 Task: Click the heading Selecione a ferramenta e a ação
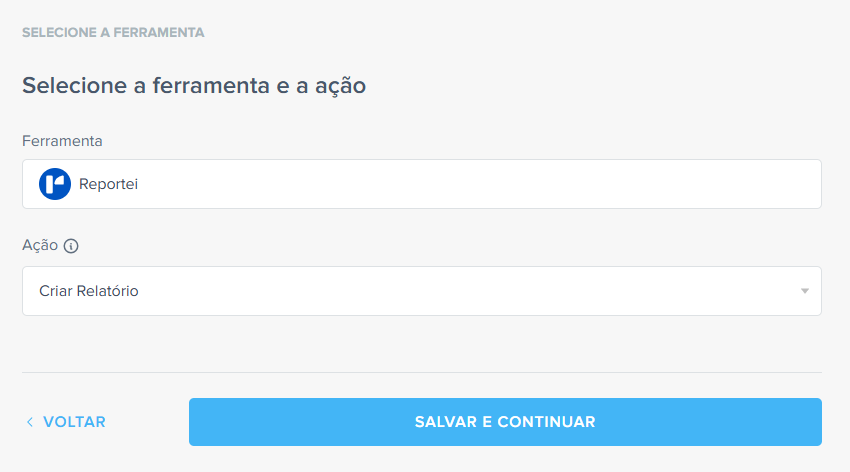(194, 86)
